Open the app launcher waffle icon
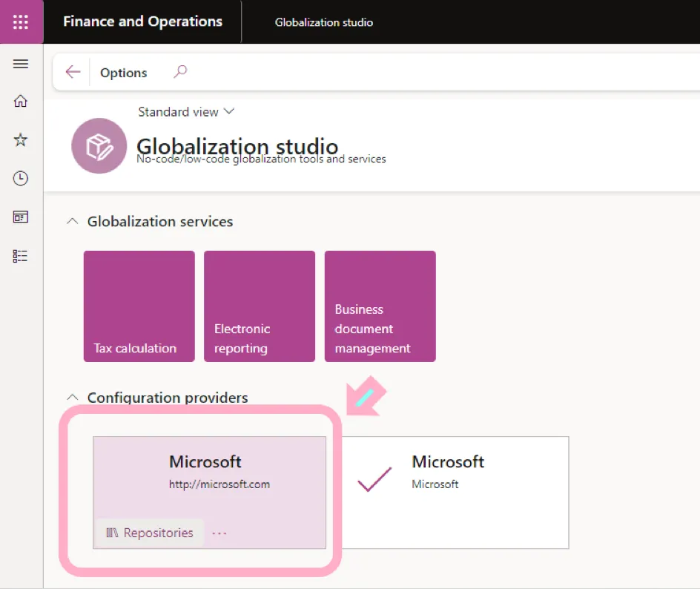The width and height of the screenshot is (700, 589). (21, 22)
